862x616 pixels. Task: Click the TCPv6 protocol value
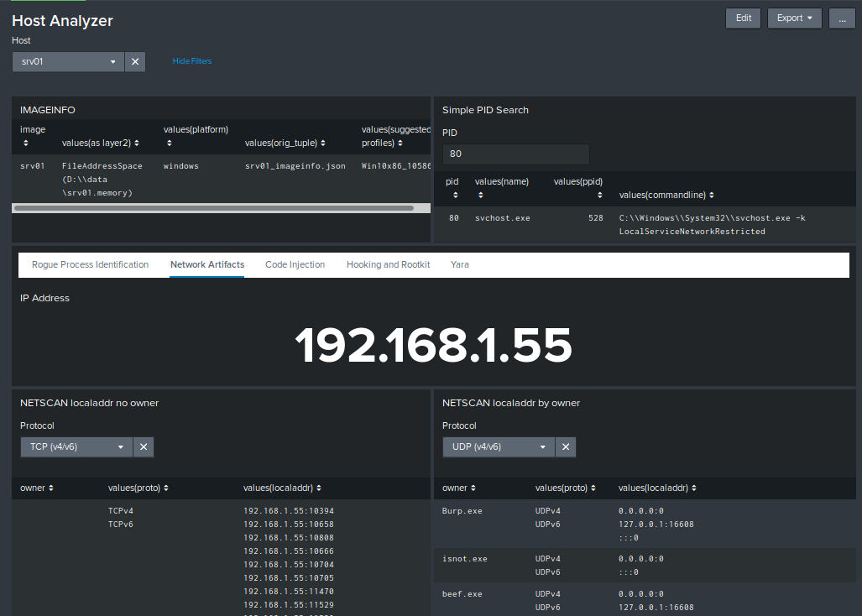(x=120, y=525)
